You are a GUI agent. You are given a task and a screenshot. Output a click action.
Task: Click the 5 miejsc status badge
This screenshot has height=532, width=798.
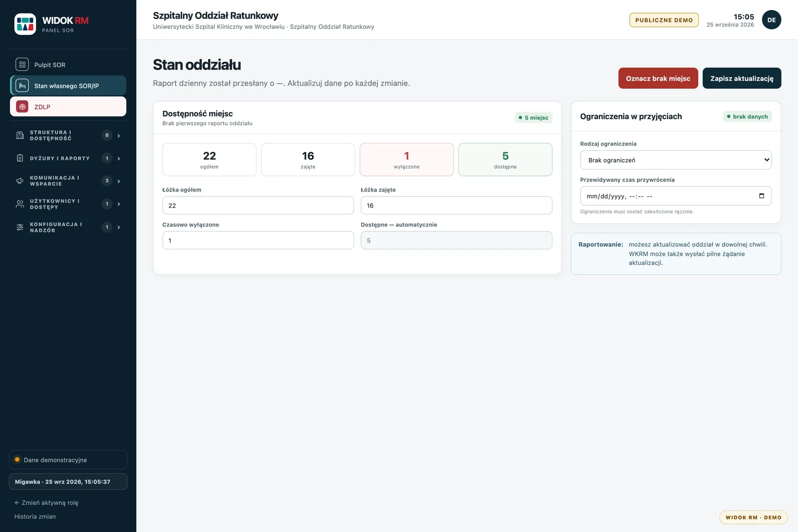click(x=534, y=118)
